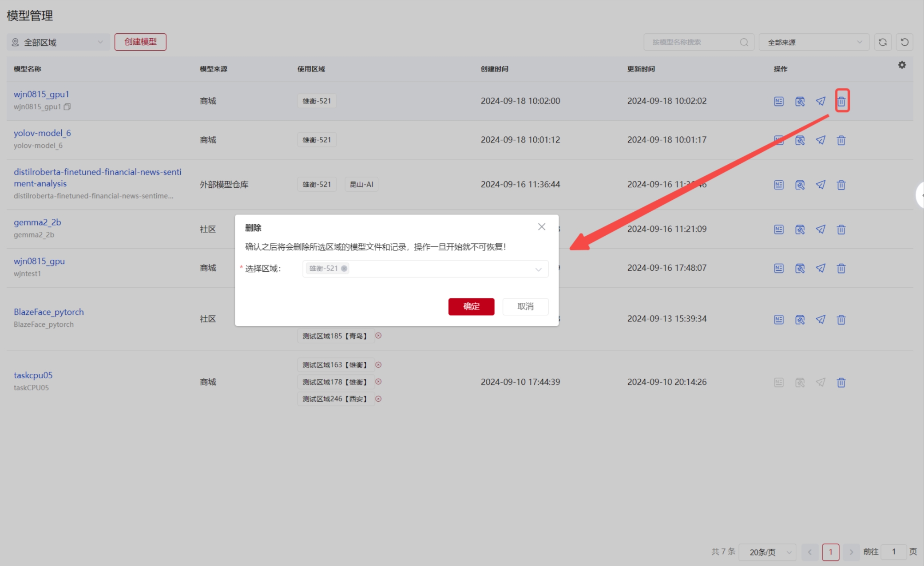Image resolution: width=924 pixels, height=566 pixels.
Task: Expand the 选择区域 dropdown in the delete dialog
Action: click(x=538, y=269)
